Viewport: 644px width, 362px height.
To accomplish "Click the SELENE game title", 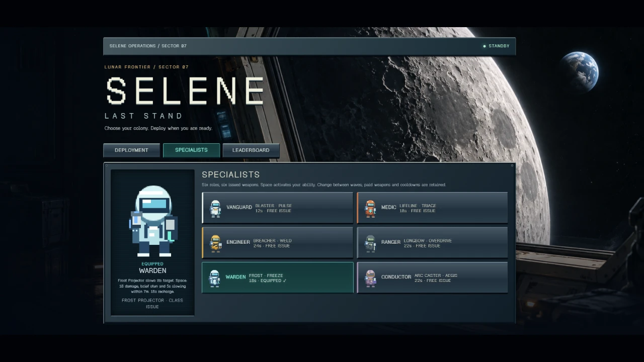I will pyautogui.click(x=185, y=91).
